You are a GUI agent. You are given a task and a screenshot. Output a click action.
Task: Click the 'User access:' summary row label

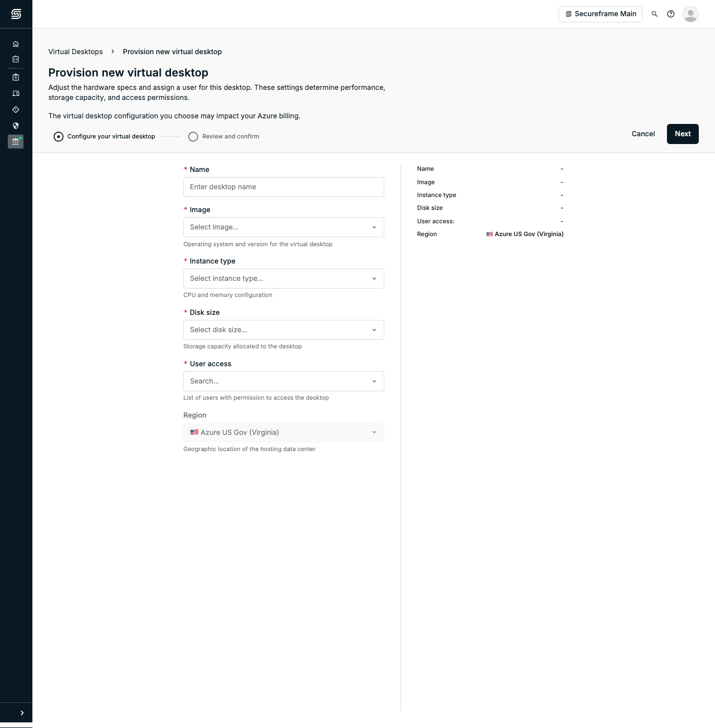click(x=436, y=222)
